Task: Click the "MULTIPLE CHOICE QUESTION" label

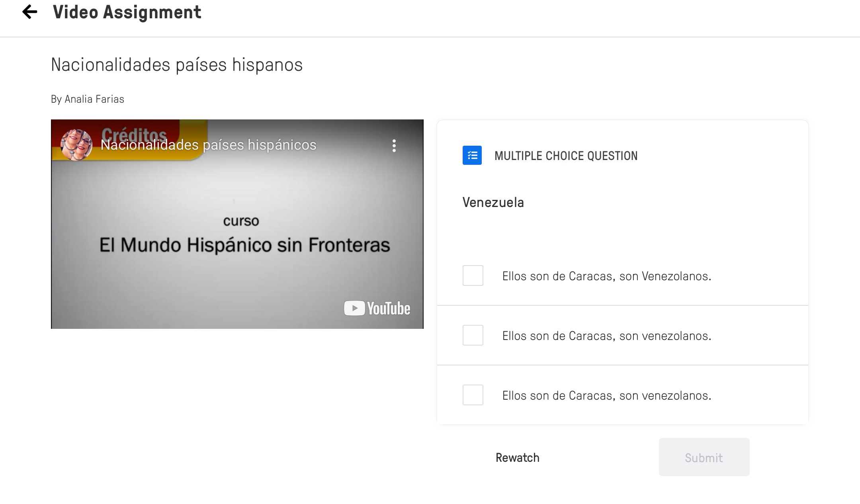Action: click(x=566, y=156)
